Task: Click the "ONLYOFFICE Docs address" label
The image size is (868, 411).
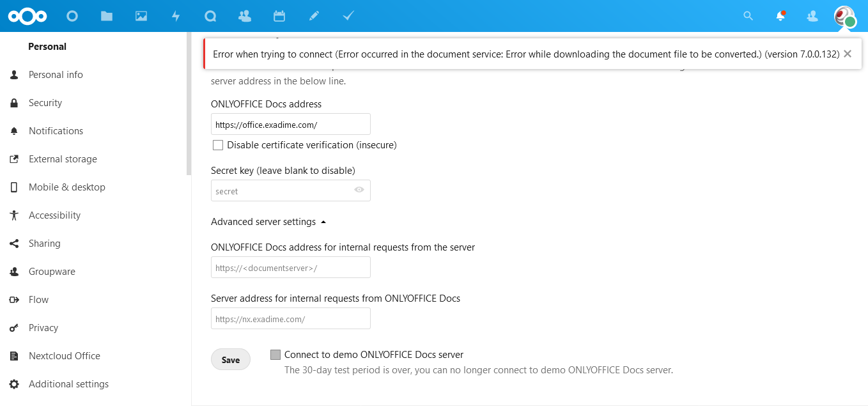Action: (x=267, y=104)
